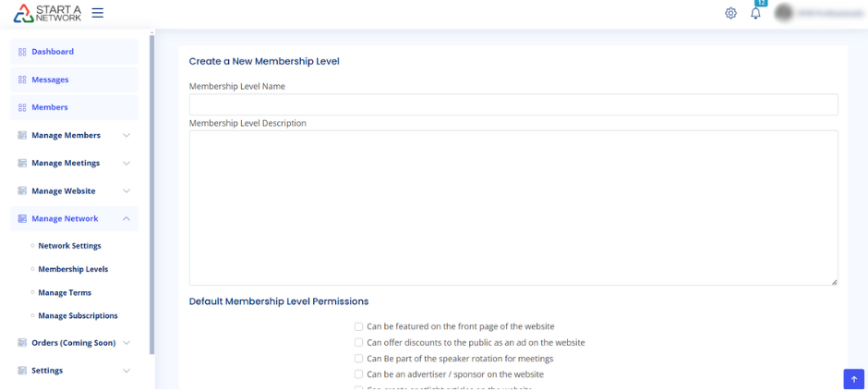The image size is (868, 392).
Task: Click the user profile avatar
Action: click(784, 13)
